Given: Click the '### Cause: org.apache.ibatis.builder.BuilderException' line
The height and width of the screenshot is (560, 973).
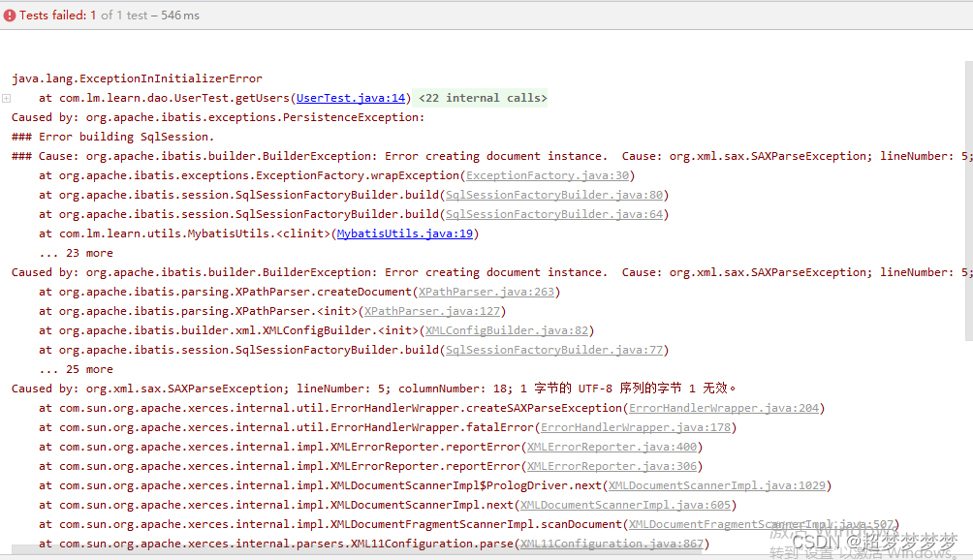Looking at the screenshot, I should 490,156.
